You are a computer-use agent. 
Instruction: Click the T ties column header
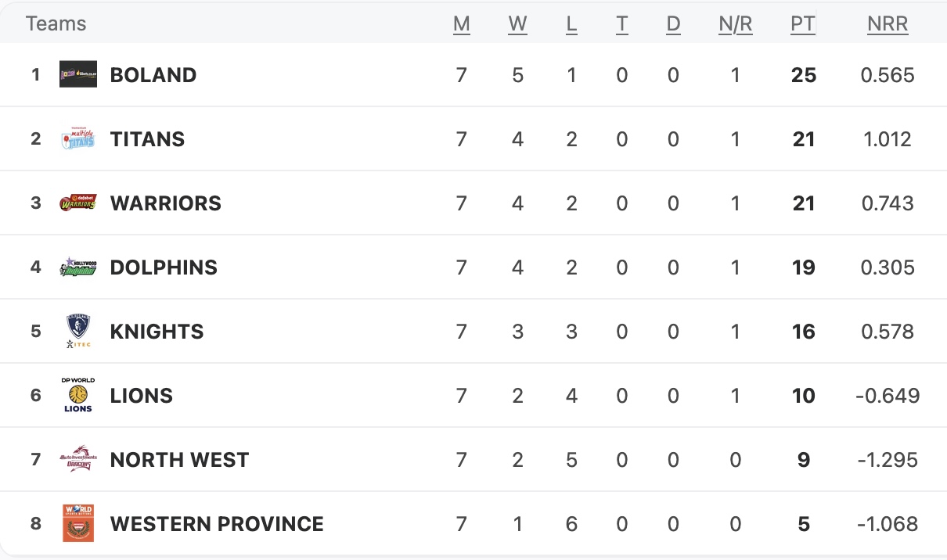pyautogui.click(x=621, y=24)
